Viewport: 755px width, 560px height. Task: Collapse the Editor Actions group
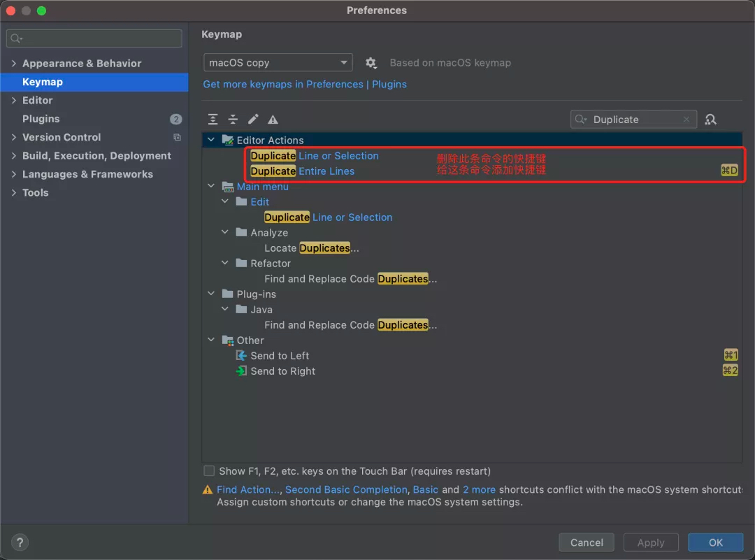211,141
